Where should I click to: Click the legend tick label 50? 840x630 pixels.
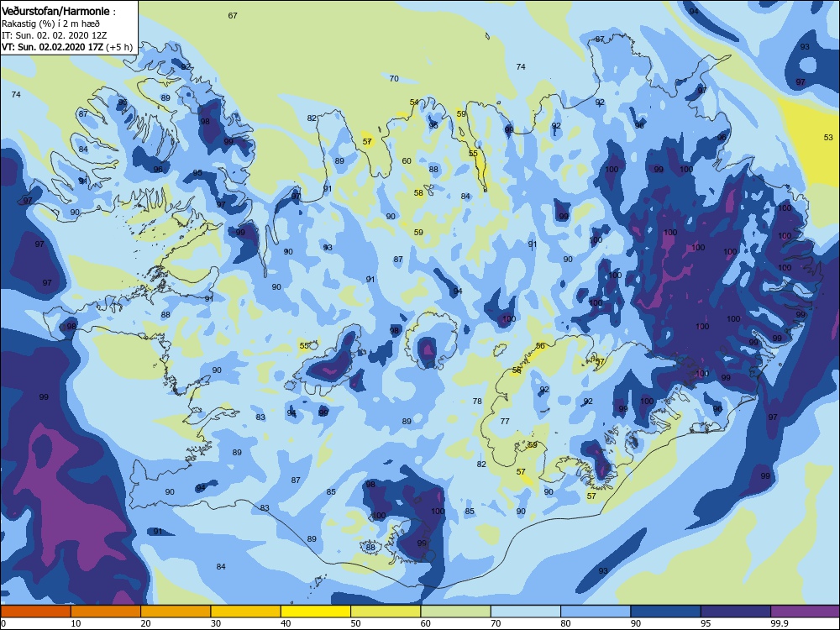coord(355,623)
